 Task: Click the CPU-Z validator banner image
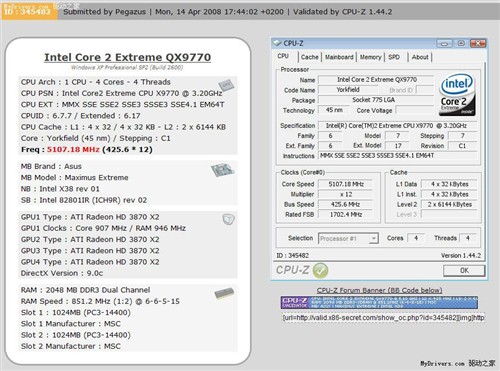tap(379, 302)
